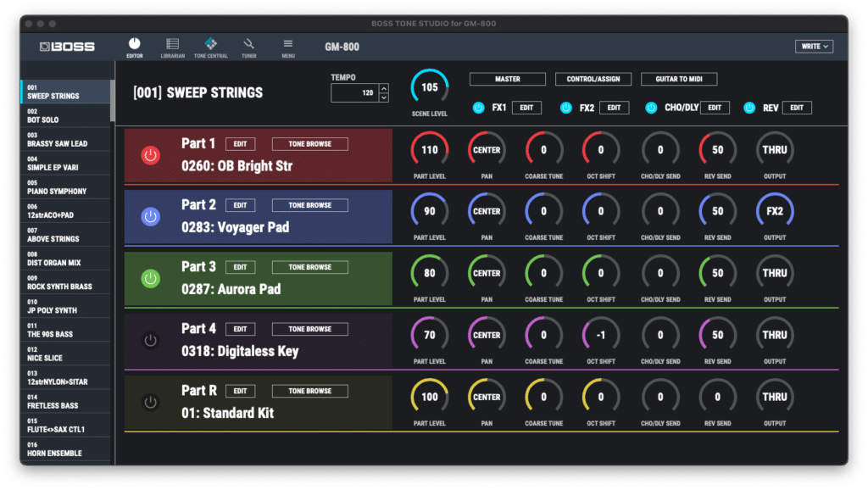This screenshot has width=868, height=490.
Task: Select scene 006 12strACO+PAD
Action: [65, 211]
